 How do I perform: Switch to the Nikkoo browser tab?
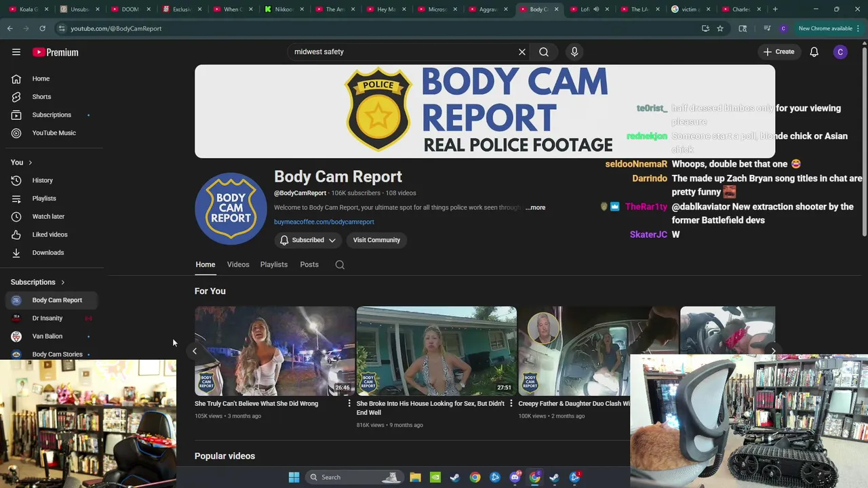pos(283,9)
